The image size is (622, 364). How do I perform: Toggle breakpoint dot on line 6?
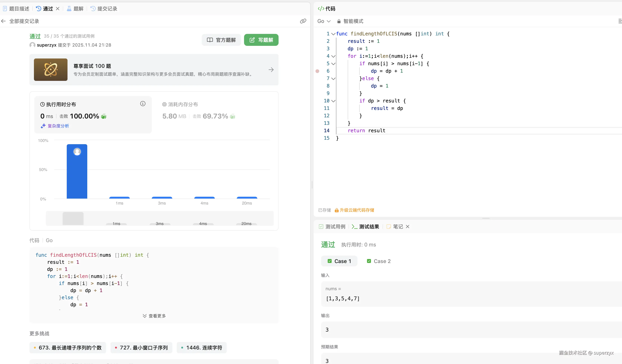317,71
